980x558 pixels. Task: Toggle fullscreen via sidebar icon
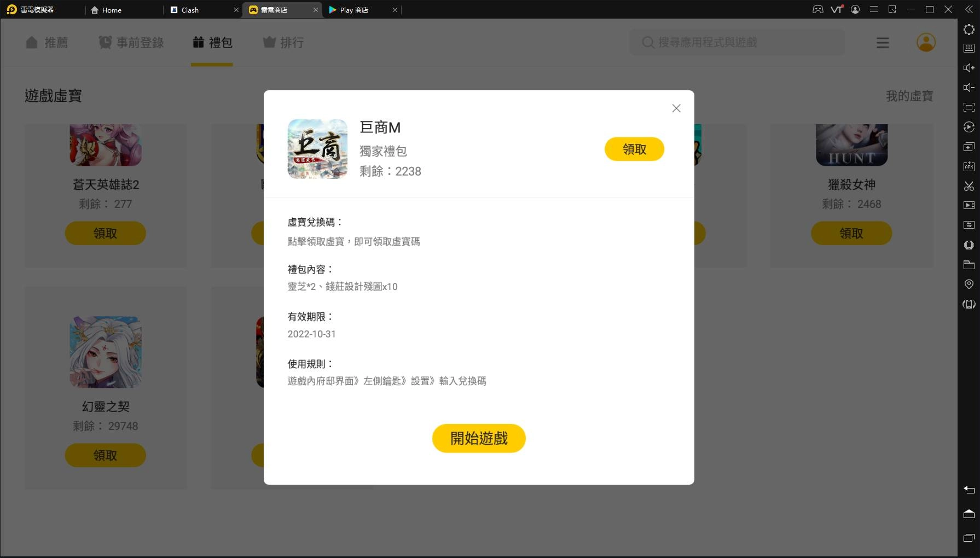tap(969, 107)
